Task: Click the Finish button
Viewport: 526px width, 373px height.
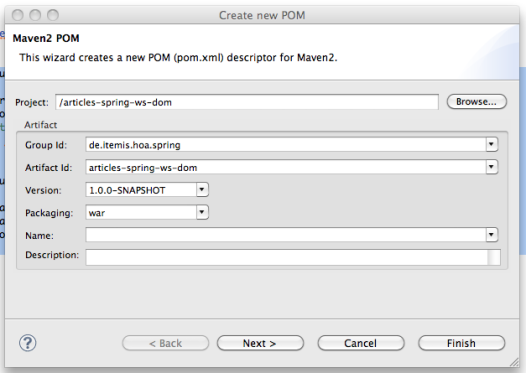Action: 461,343
